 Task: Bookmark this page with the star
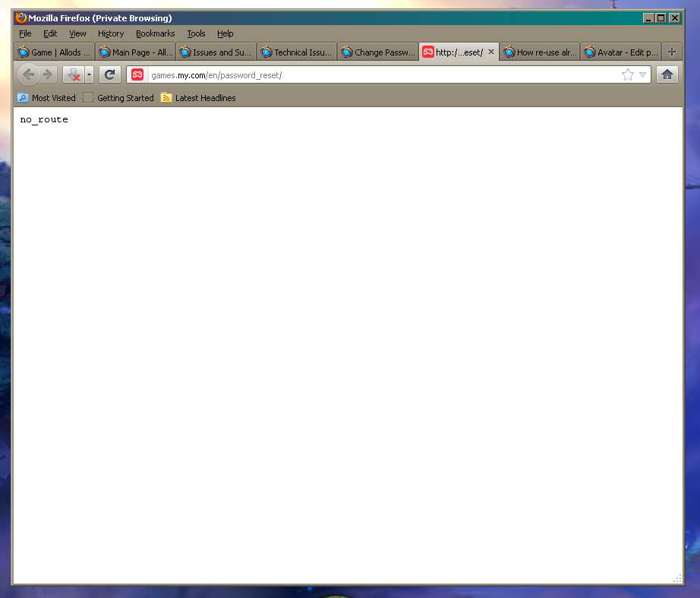(x=628, y=74)
